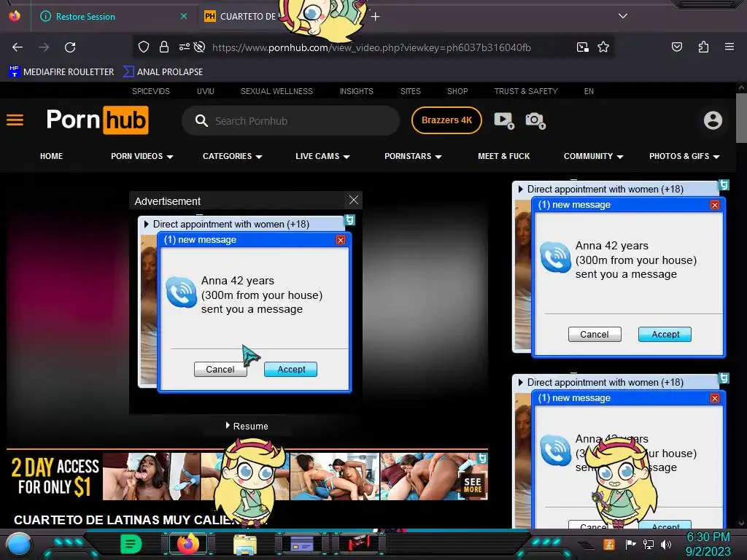The height and width of the screenshot is (560, 747).
Task: Open UVIU in the top bar
Action: click(205, 91)
